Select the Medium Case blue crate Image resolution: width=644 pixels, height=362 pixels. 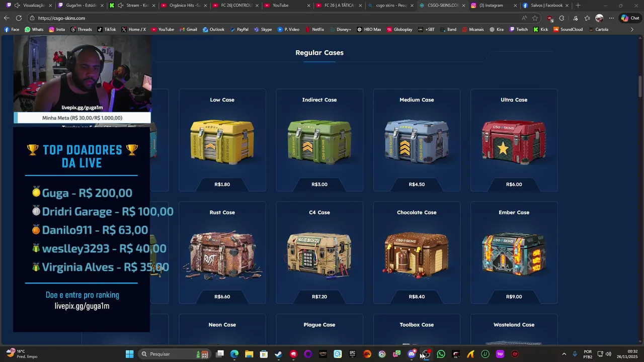point(417,142)
